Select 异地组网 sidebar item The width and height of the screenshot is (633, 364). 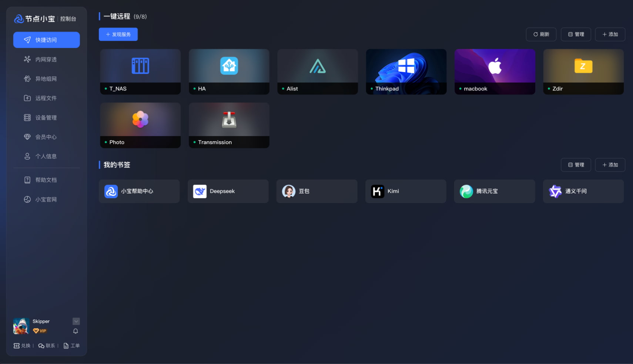(x=47, y=79)
